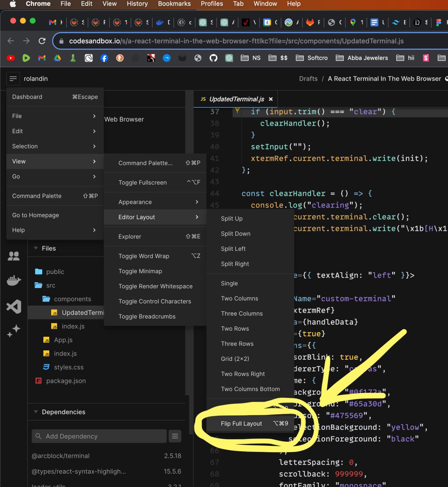Screen dimensions: 448x487
Task: Switch to the Gmail browser tab
Action: pyautogui.click(x=56, y=22)
